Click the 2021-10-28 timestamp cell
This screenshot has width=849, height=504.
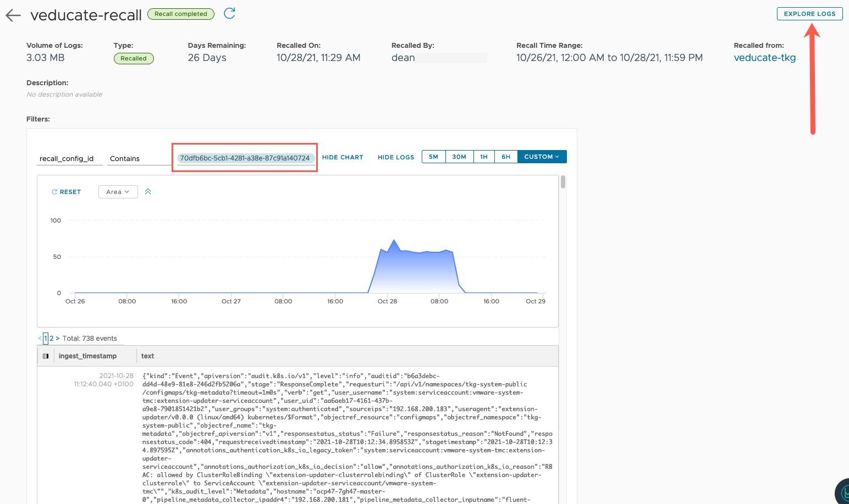tap(103, 380)
